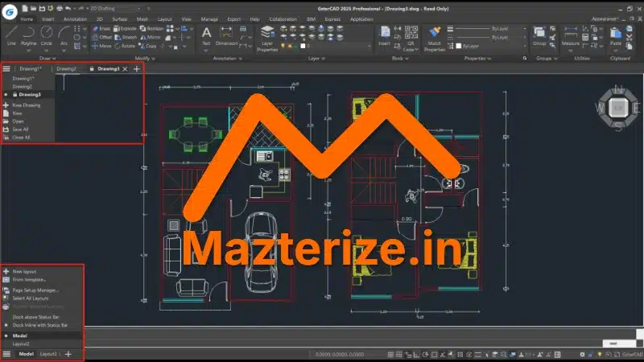Image resolution: width=644 pixels, height=362 pixels.
Task: Select the Arc tool
Action: coord(64,35)
